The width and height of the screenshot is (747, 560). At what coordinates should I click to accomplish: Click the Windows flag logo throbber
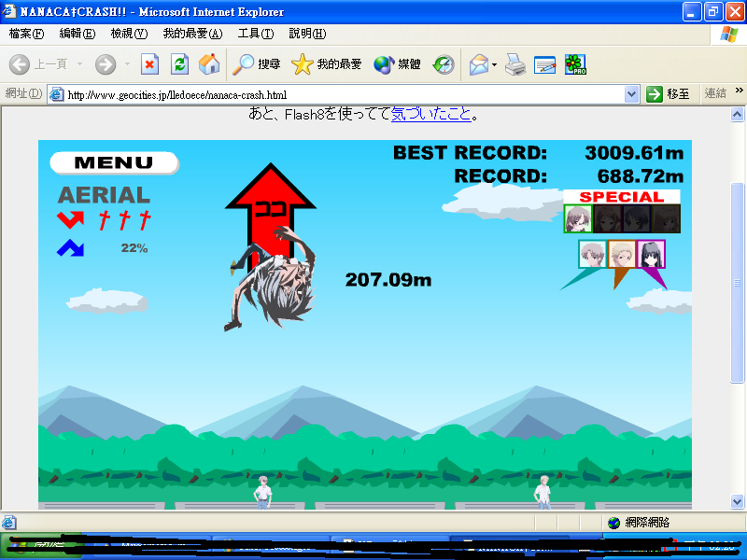[x=729, y=35]
